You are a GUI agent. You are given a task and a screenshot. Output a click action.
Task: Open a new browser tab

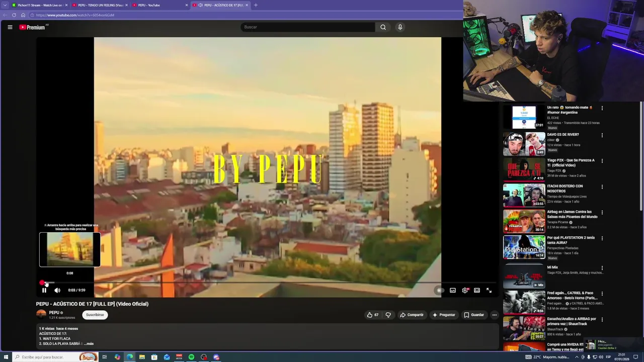point(256,5)
